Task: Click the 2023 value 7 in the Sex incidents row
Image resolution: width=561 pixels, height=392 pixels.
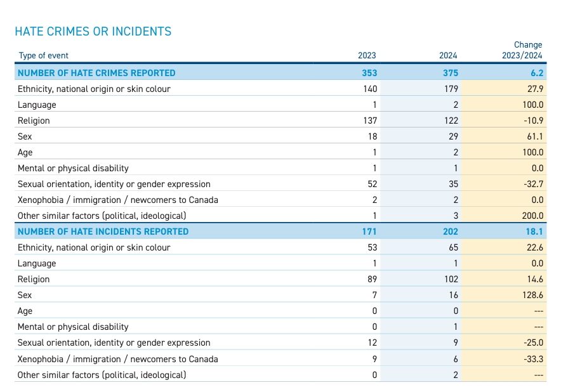Action: (374, 295)
